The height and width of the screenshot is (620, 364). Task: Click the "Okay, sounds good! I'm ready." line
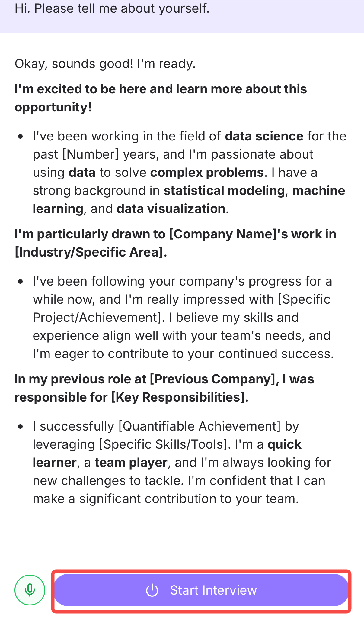click(105, 64)
